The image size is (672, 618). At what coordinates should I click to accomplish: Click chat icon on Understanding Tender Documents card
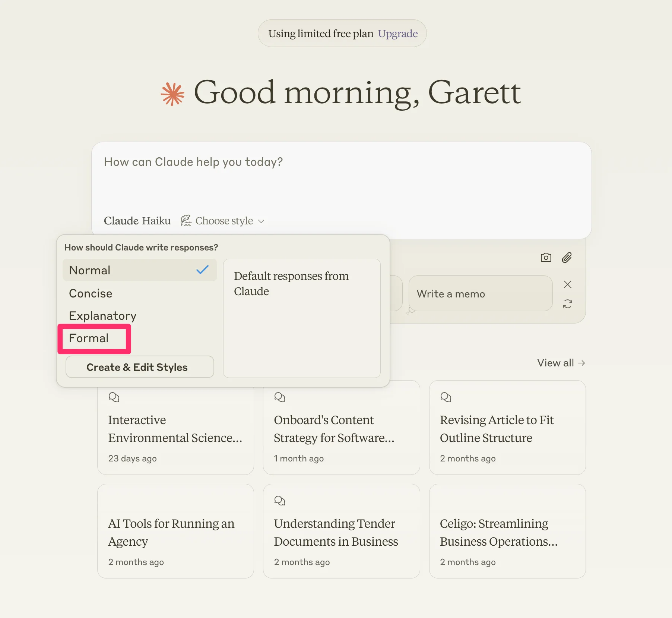click(x=280, y=501)
